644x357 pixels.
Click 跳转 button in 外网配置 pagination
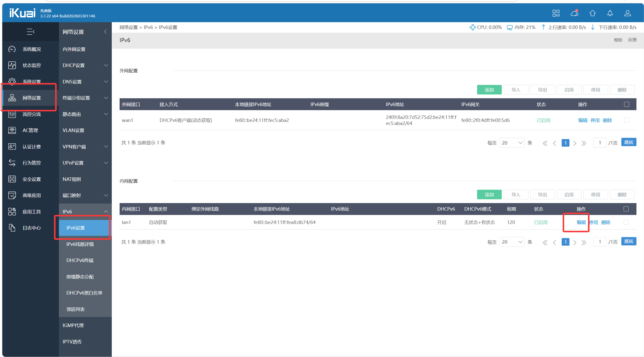tap(628, 142)
